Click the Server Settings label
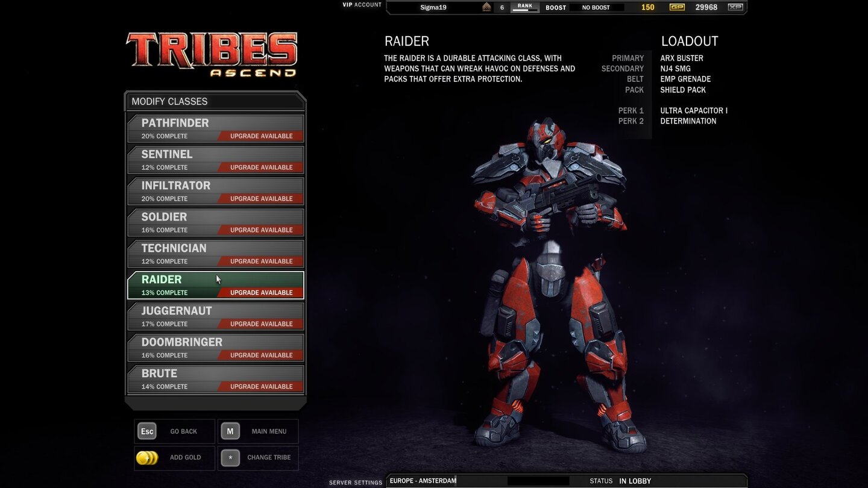This screenshot has width=868, height=488. point(356,483)
